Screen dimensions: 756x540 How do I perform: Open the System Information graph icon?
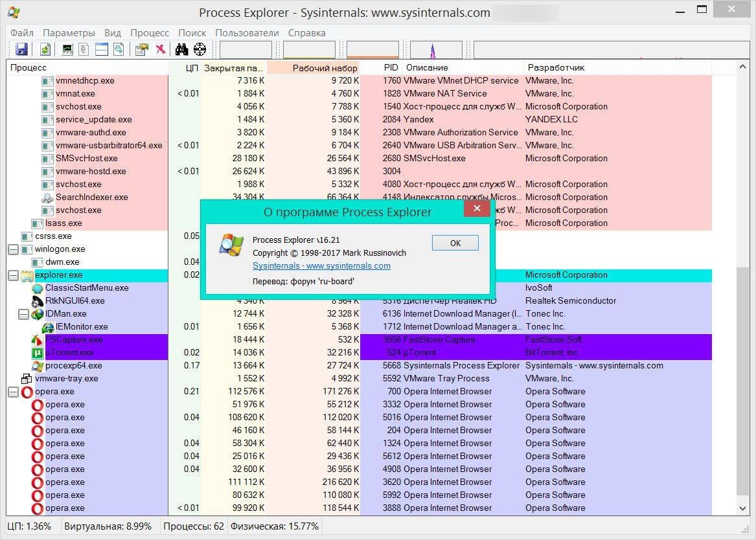(67, 49)
